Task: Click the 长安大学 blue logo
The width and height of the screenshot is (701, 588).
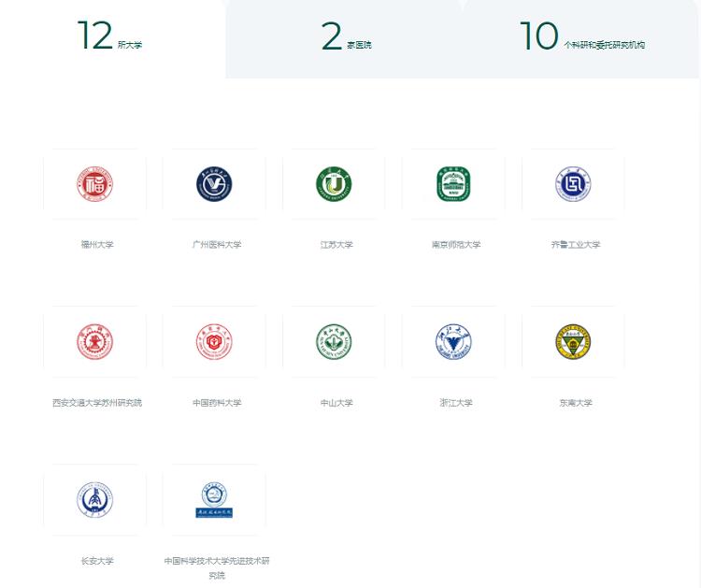Action: click(94, 499)
